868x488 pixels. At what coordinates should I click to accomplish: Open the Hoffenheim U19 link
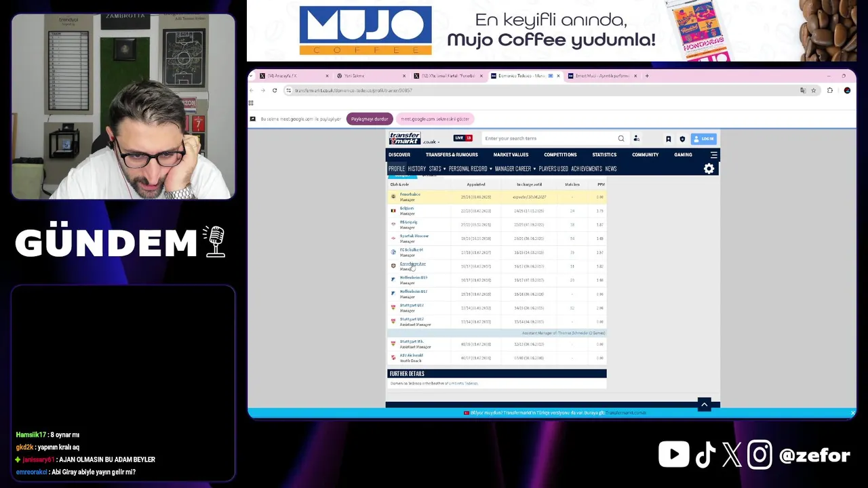(414, 277)
